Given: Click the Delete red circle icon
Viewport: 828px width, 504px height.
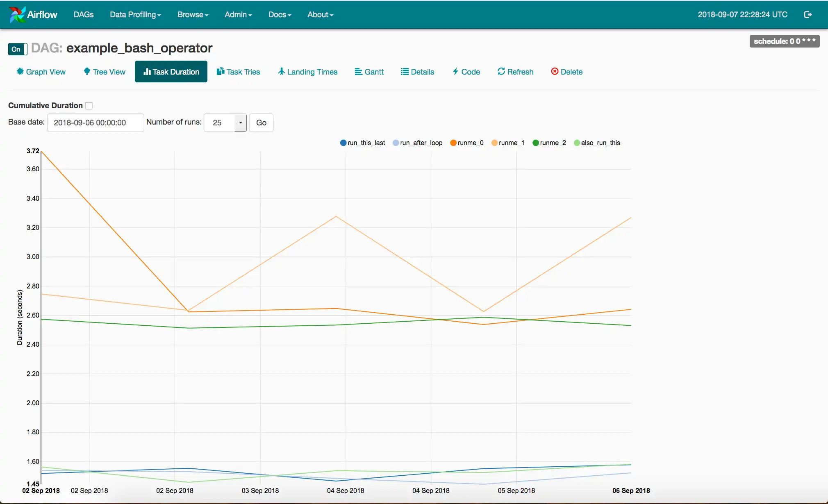Looking at the screenshot, I should pos(554,72).
